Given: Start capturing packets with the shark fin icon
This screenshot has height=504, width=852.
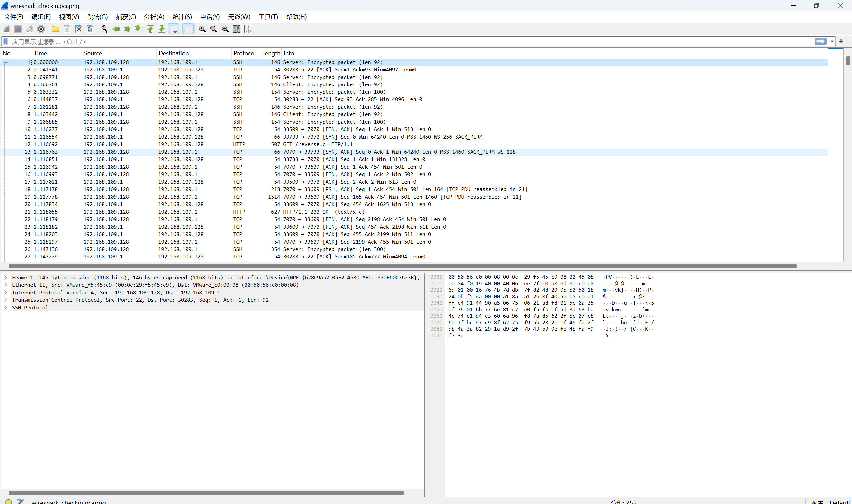Looking at the screenshot, I should pyautogui.click(x=7, y=29).
